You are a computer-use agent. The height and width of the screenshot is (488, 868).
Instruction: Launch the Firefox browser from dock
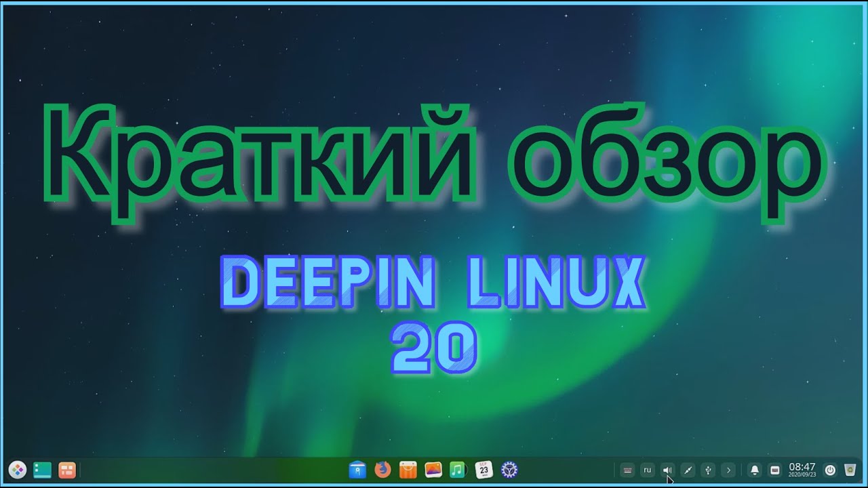[383, 469]
